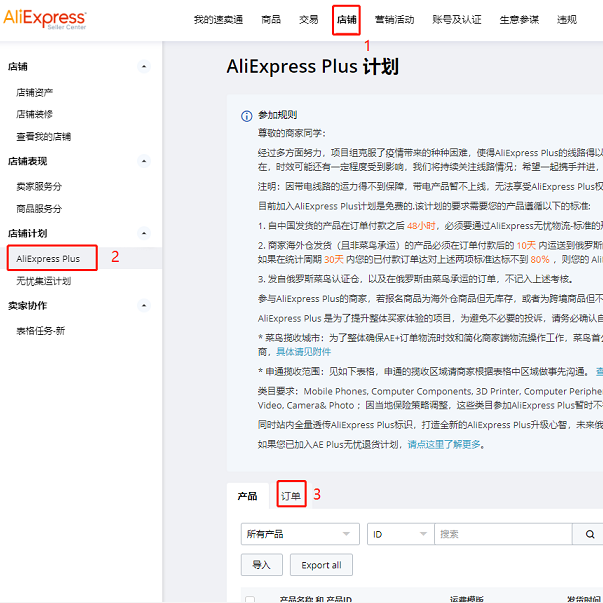Open the 交易 top menu
The image size is (603, 603).
[308, 19]
